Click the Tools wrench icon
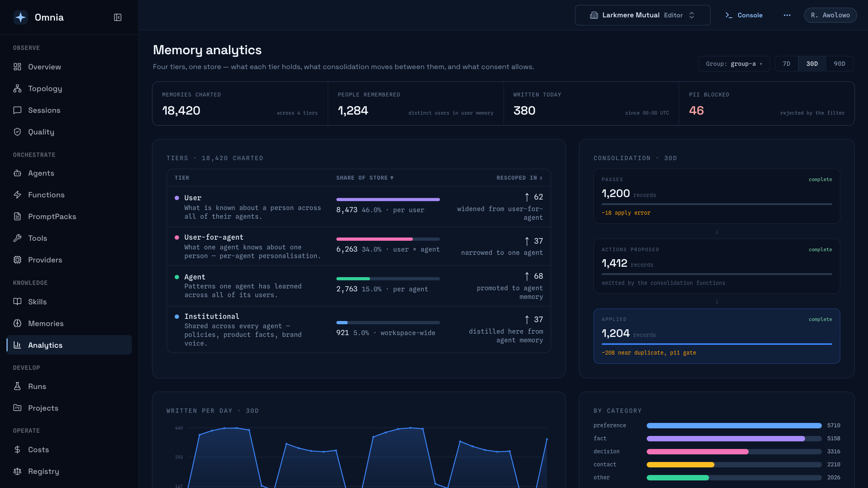This screenshot has height=488, width=868. pyautogui.click(x=17, y=238)
